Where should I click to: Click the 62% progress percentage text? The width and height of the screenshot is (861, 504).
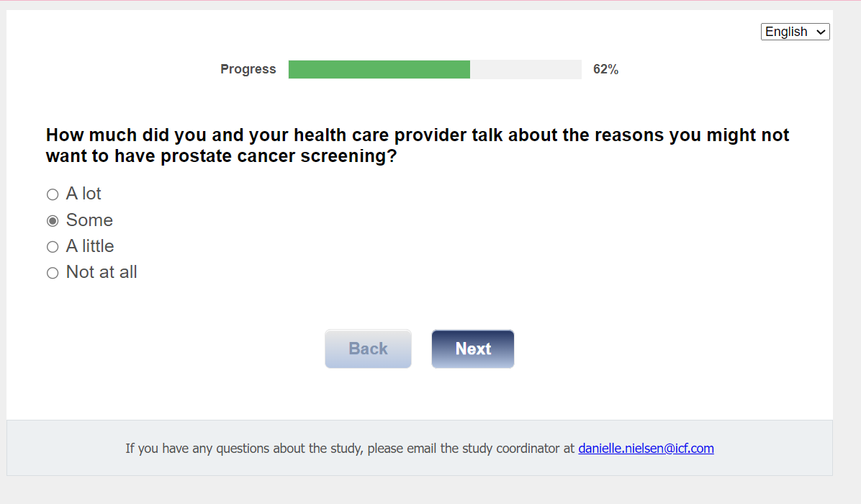pyautogui.click(x=605, y=69)
